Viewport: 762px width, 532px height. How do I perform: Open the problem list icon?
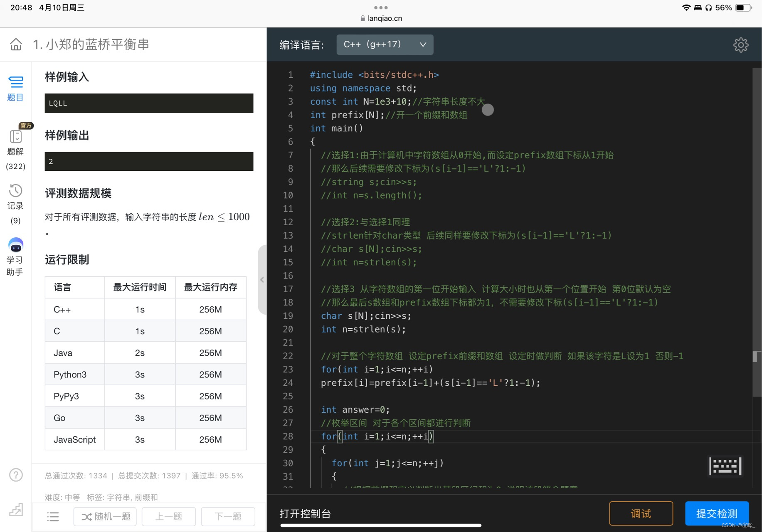coord(53,517)
